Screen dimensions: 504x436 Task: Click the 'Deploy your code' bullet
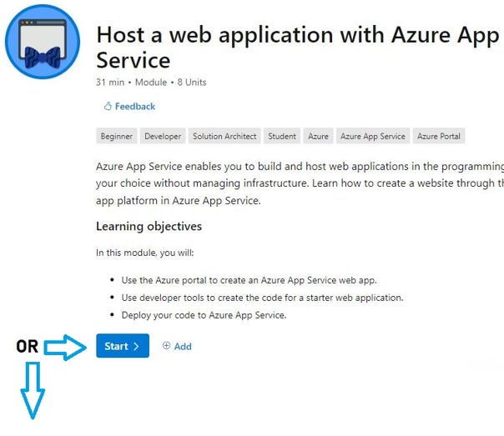pyautogui.click(x=204, y=315)
